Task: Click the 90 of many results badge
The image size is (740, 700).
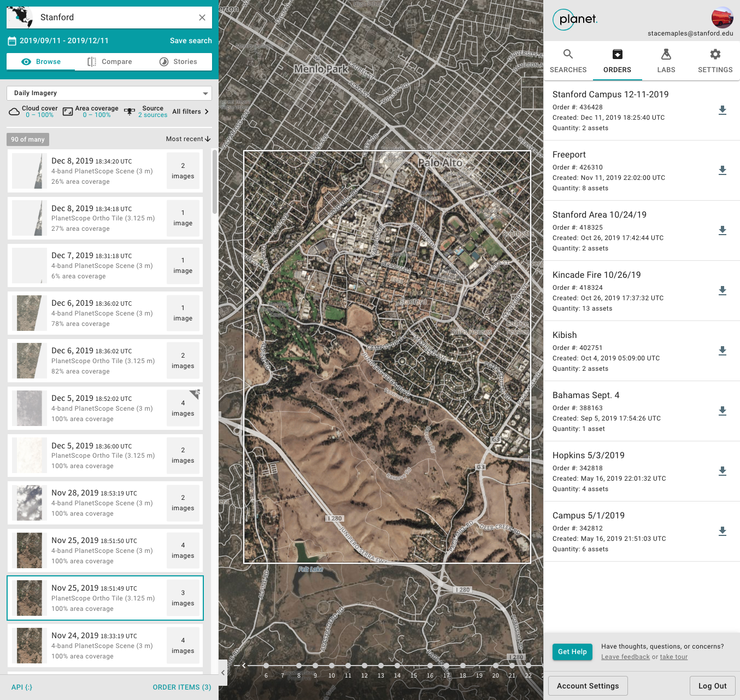Action: (28, 139)
